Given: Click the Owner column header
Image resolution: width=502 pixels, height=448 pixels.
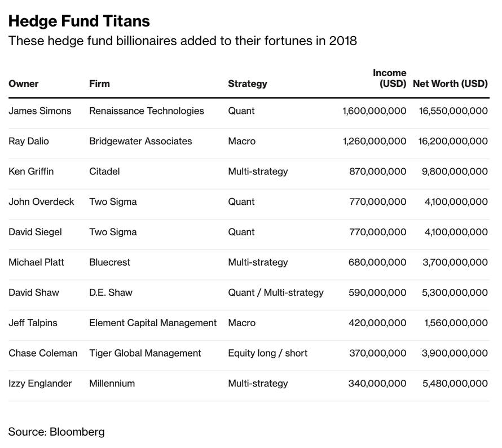Looking at the screenshot, I should coord(23,84).
